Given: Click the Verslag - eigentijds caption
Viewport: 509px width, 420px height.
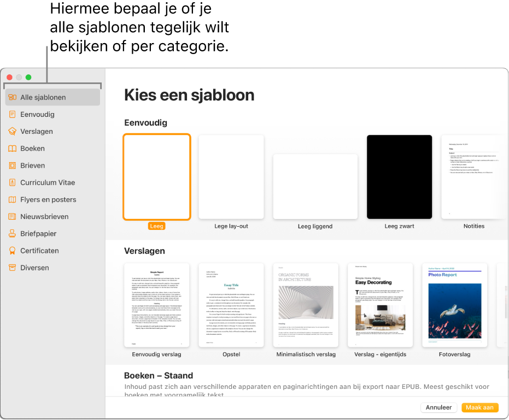Looking at the screenshot, I should [x=380, y=354].
